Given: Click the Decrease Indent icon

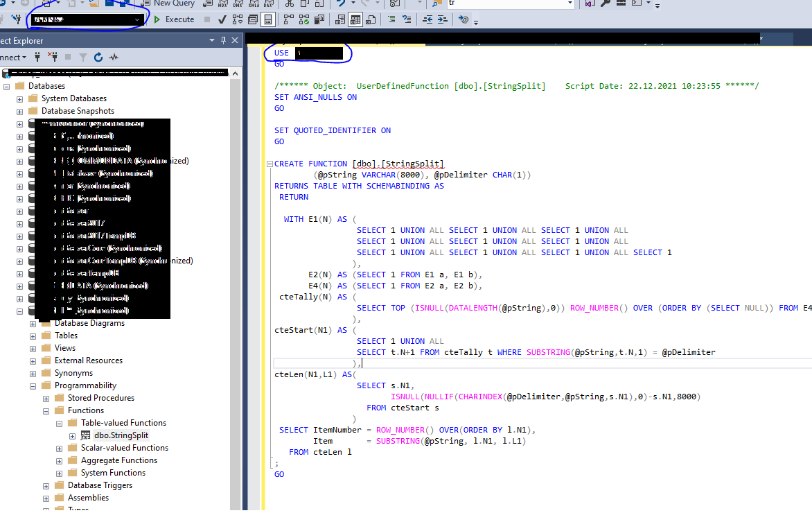Looking at the screenshot, I should click(x=427, y=19).
